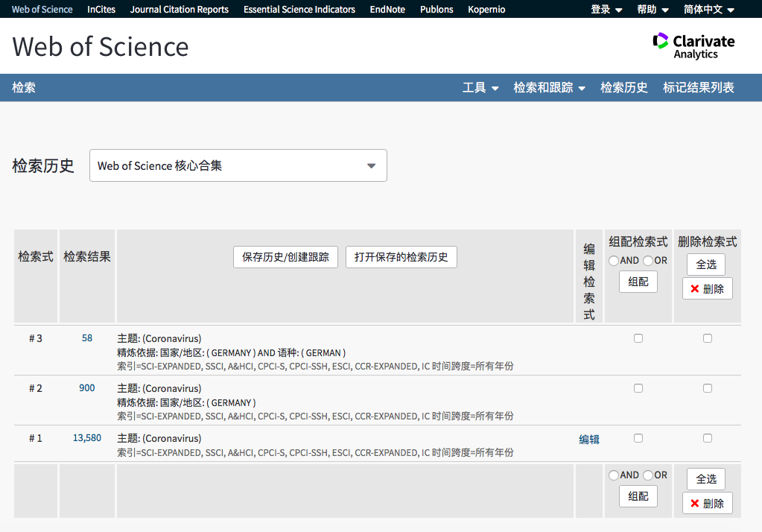Click the 打开保存的检索历史 button
The image size is (762, 532).
[x=401, y=257]
